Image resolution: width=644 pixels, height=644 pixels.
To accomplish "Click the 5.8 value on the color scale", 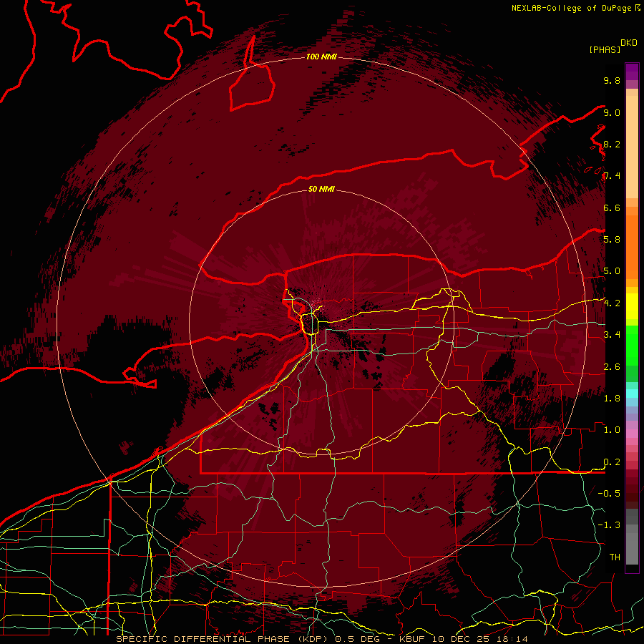I will [x=612, y=239].
